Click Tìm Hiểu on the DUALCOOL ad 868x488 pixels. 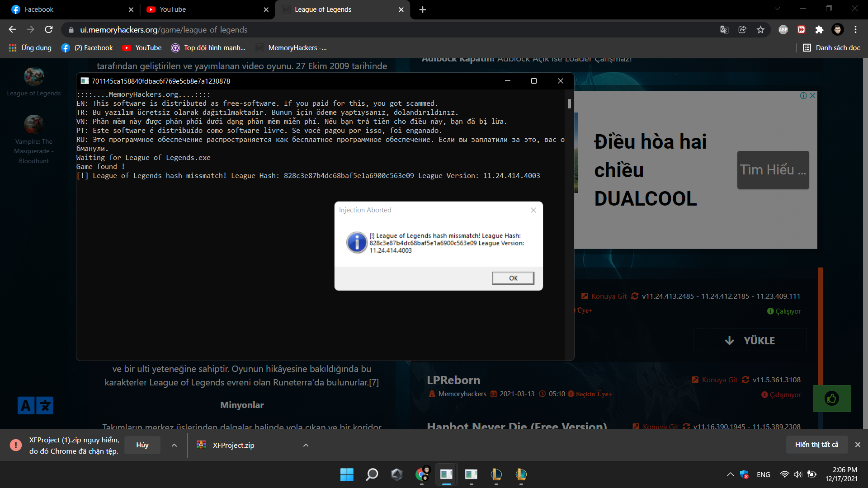pyautogui.click(x=773, y=170)
